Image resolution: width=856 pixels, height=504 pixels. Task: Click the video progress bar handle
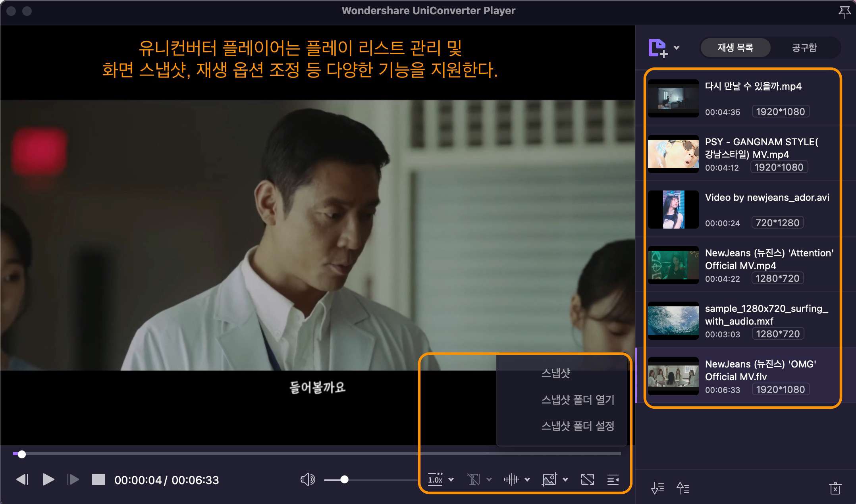tap(22, 454)
